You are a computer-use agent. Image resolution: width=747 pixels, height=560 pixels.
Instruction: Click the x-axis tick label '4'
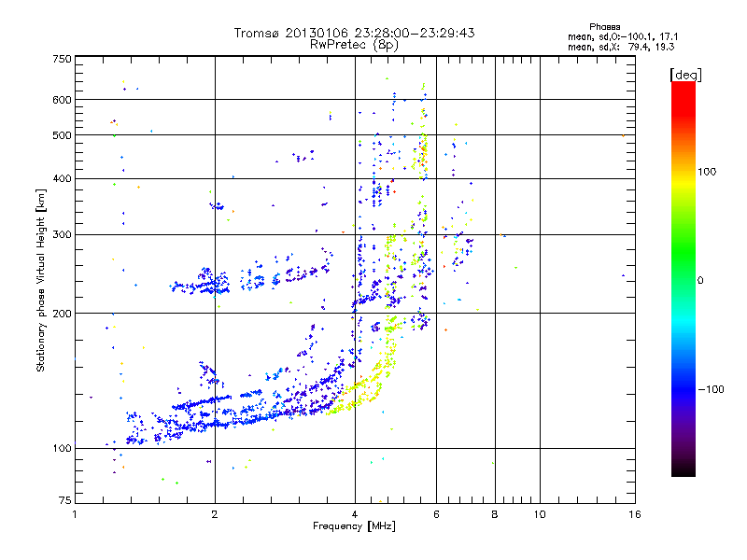[355, 514]
